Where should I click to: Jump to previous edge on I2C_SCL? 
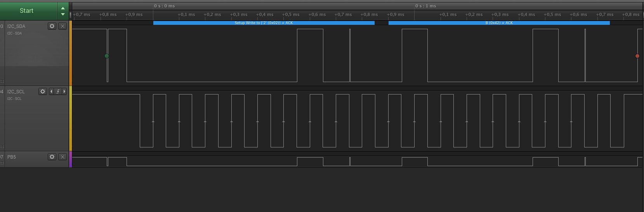(51, 91)
